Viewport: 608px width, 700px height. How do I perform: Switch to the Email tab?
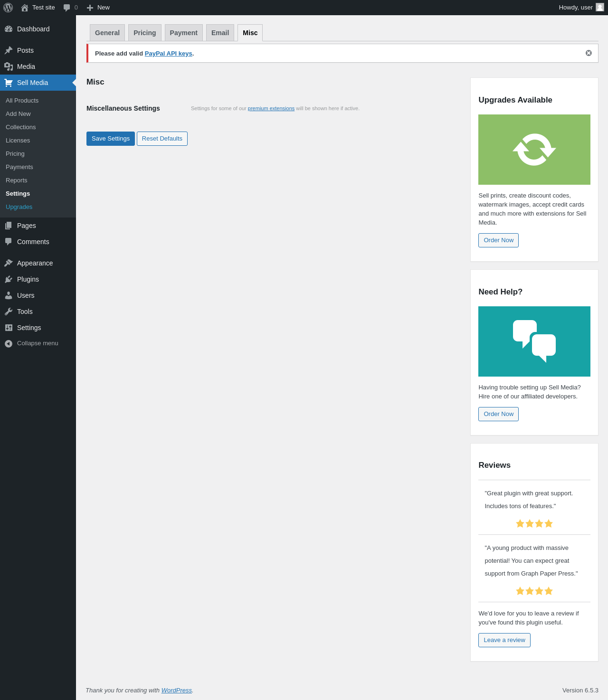[220, 33]
